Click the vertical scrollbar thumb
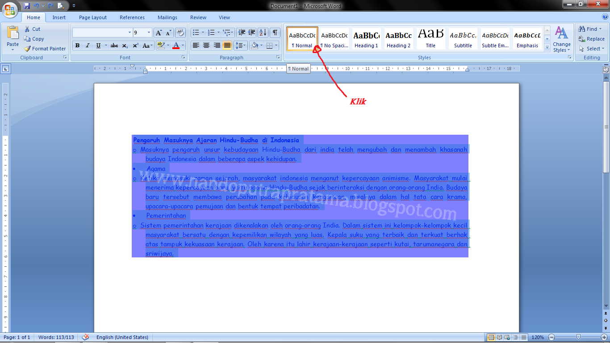 click(x=606, y=127)
